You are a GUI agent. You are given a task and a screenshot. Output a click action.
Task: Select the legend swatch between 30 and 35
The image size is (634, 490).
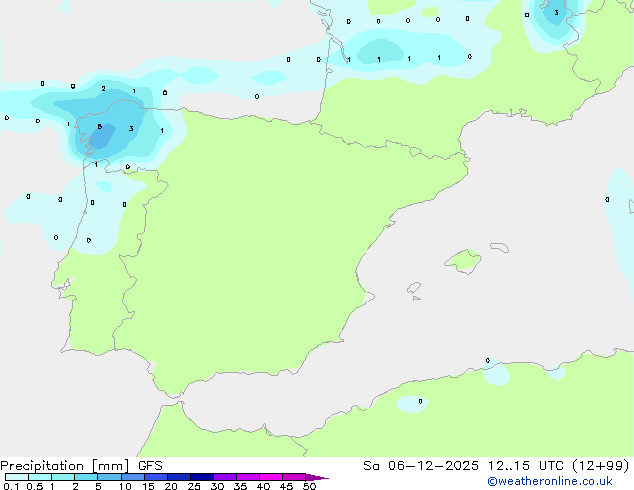coord(225,477)
